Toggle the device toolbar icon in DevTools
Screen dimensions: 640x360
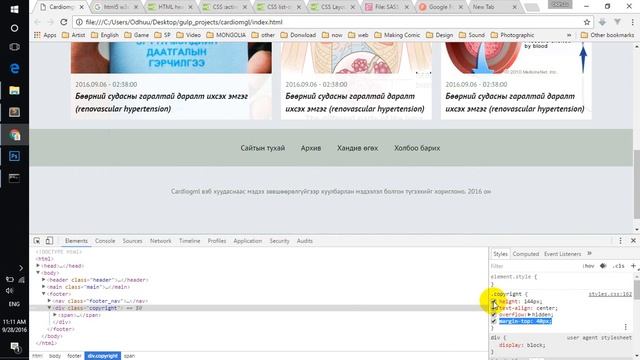pyautogui.click(x=49, y=241)
